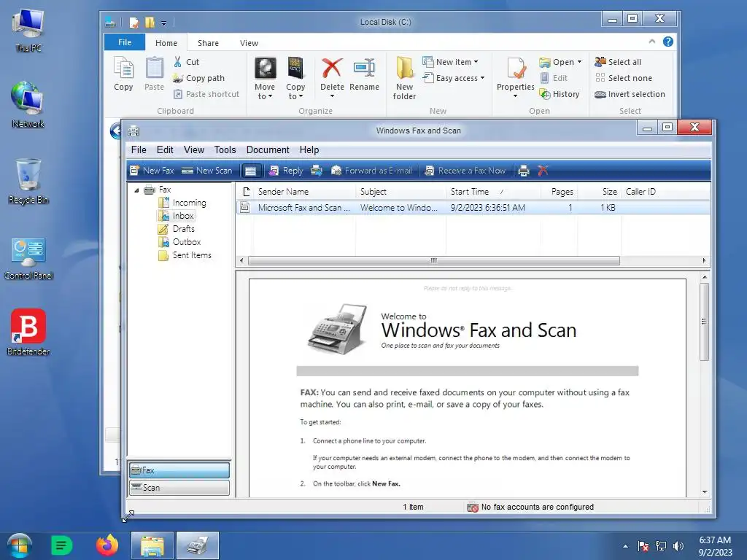The image size is (747, 560).
Task: Click the Paste icon in Explorer ribbon
Action: pos(154,74)
